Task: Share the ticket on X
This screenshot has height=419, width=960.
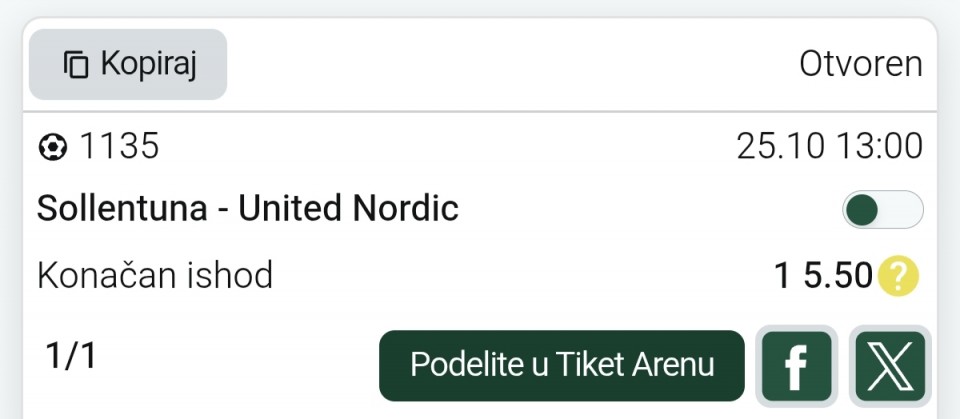Action: (890, 366)
